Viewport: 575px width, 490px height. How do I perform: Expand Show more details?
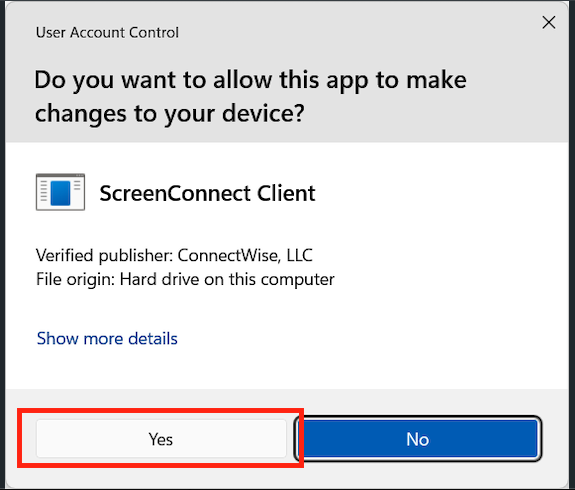107,338
